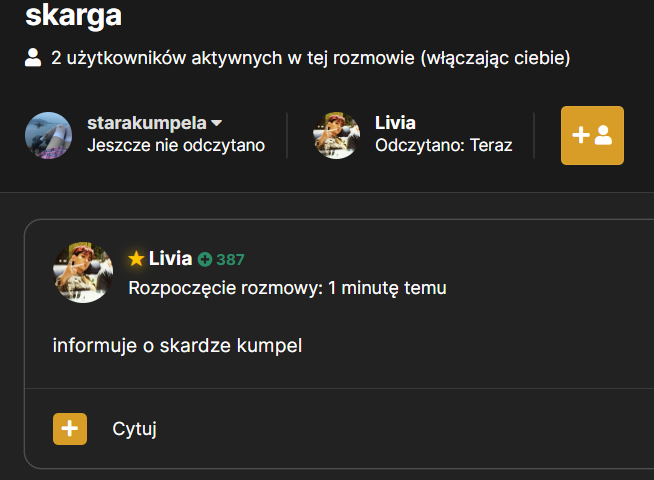Open starakumpela user menu by name
The image size is (654, 480).
click(147, 123)
